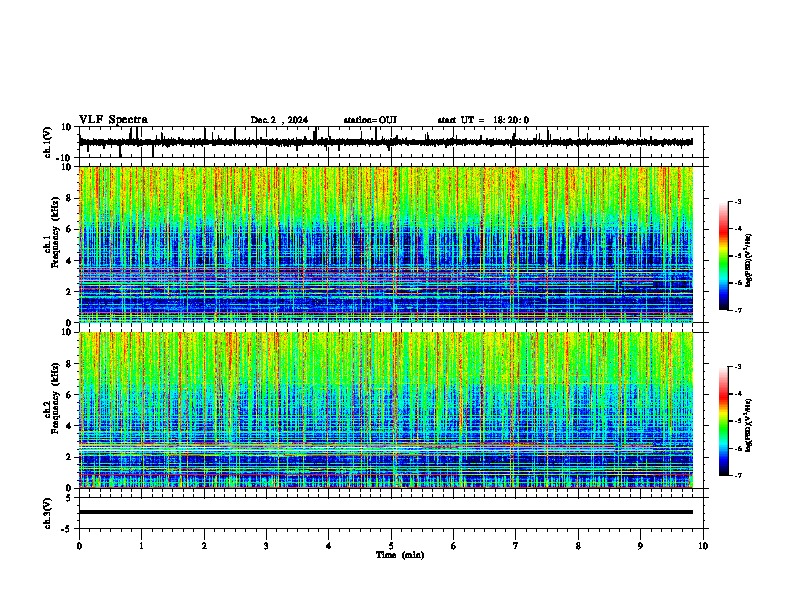This screenshot has height=612, width=792.
Task: Click the ch.1 waveform trace panel
Action: point(393,142)
